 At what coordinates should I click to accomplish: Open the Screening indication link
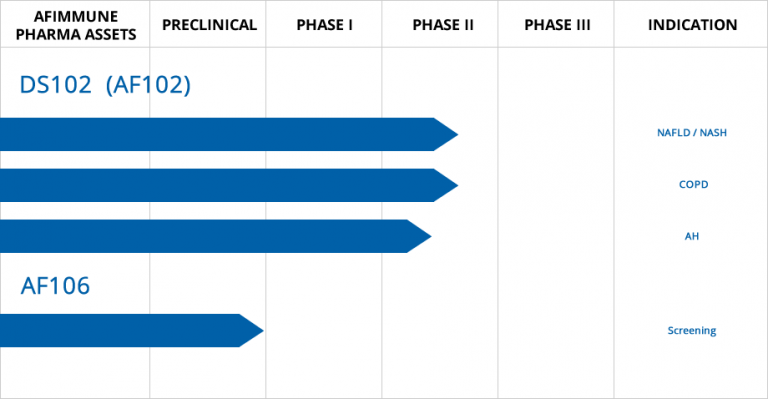click(x=692, y=330)
